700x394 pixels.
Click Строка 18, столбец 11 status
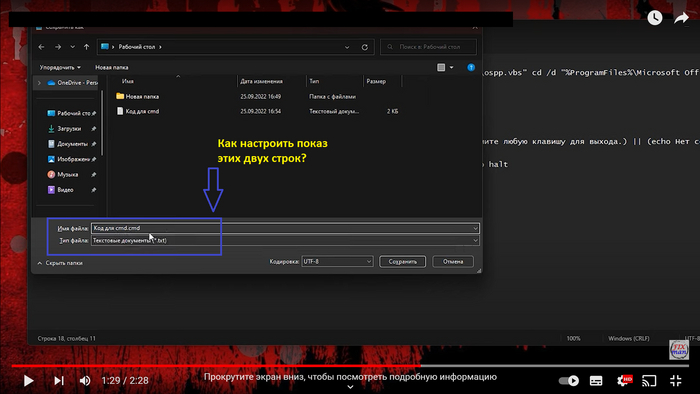pos(67,339)
